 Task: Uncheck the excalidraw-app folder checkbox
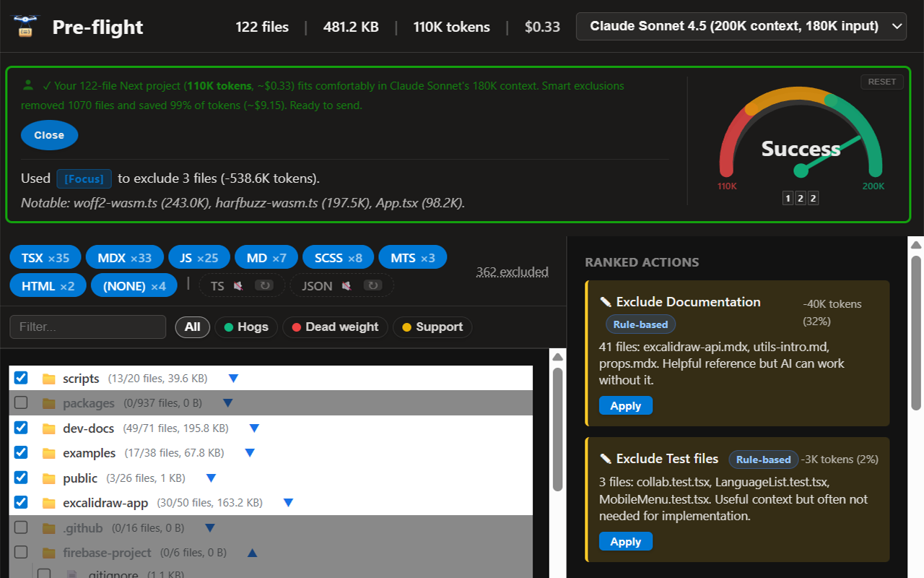tap(21, 501)
